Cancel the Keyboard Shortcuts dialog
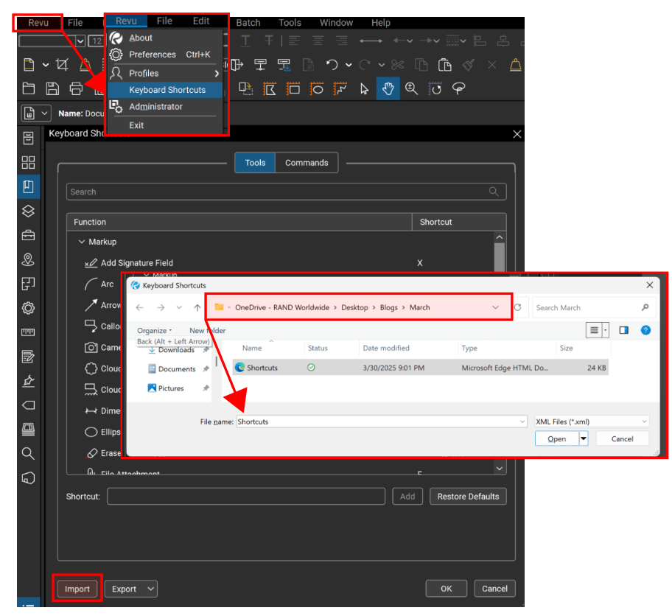 (x=494, y=589)
